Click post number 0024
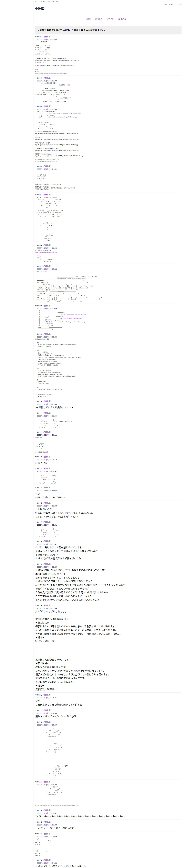Screen dimensions: 186x868 40,782
